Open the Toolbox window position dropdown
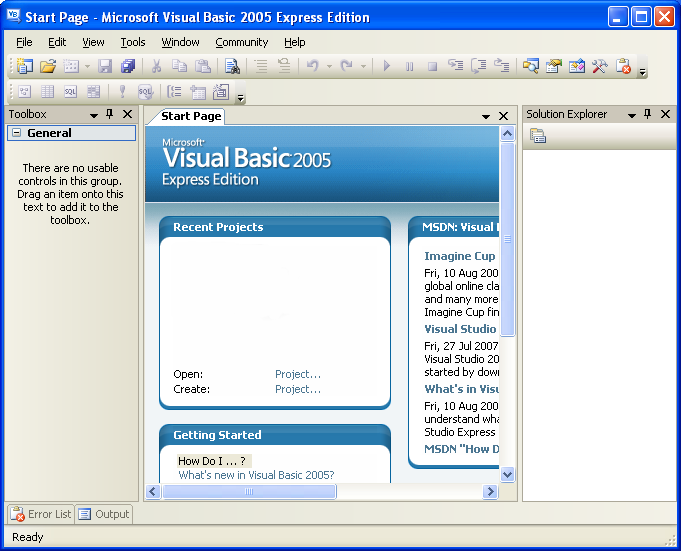The image size is (681, 551). [x=93, y=115]
